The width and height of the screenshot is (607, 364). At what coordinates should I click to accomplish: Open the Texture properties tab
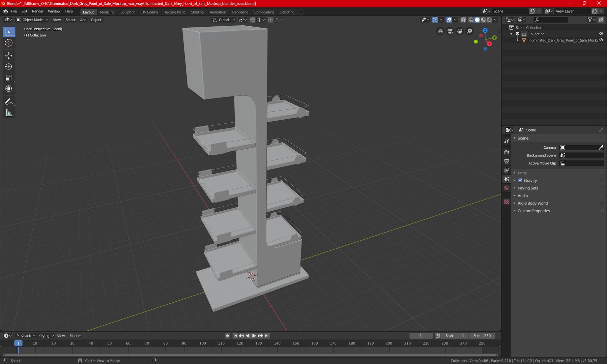pyautogui.click(x=507, y=202)
